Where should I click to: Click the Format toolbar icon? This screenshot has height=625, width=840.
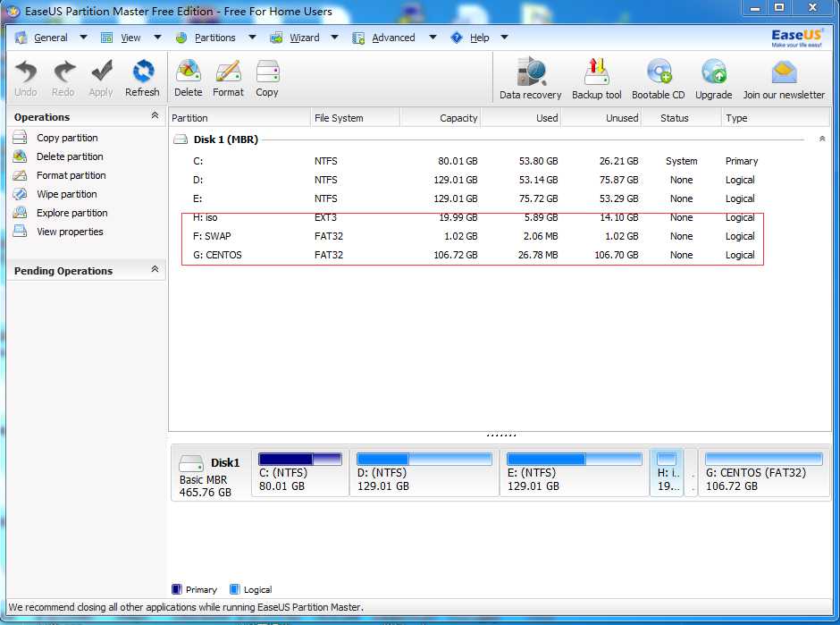coord(228,72)
